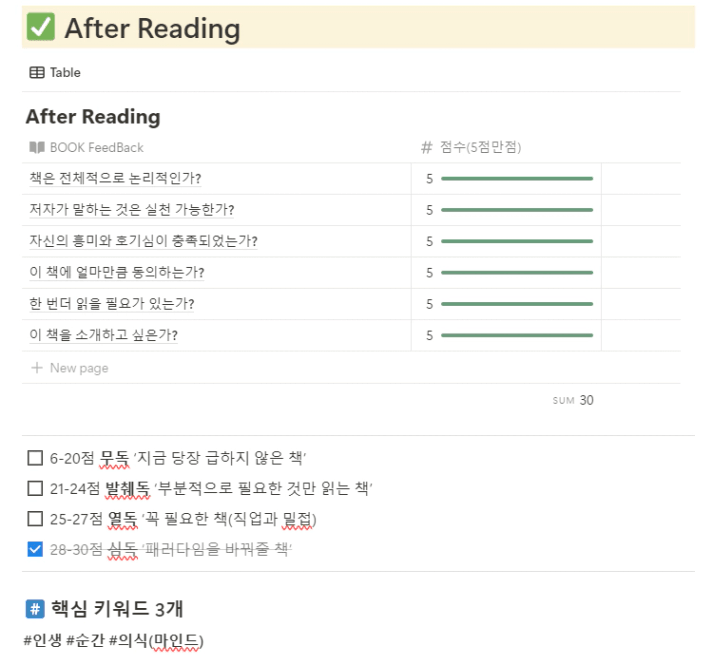This screenshot has width=713, height=665.
Task: Click the After Reading database title
Action: [93, 117]
